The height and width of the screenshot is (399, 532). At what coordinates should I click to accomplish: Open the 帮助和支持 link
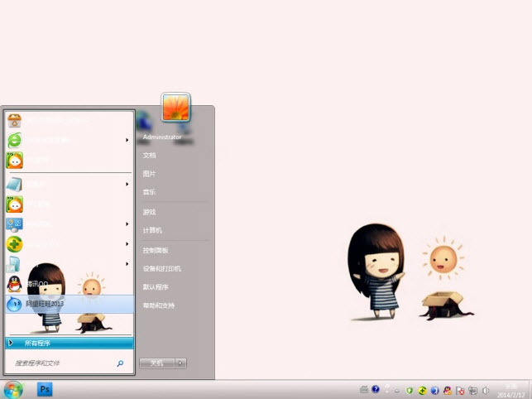click(x=158, y=305)
